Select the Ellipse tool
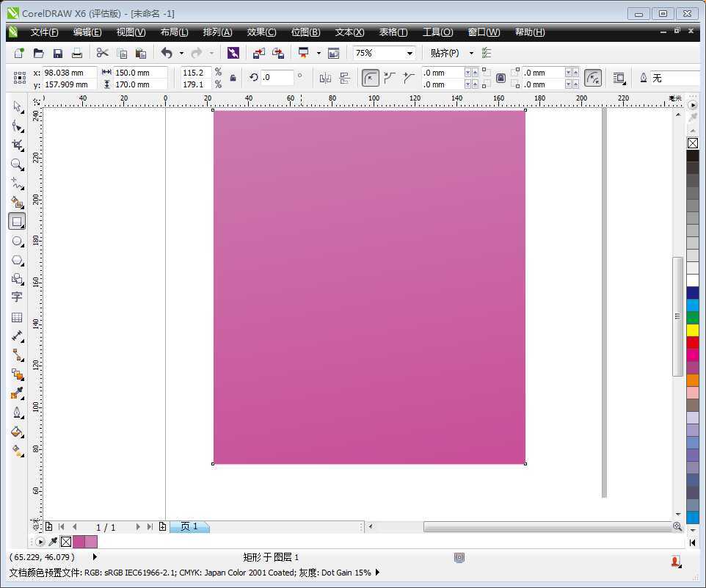706x588 pixels. (17, 242)
